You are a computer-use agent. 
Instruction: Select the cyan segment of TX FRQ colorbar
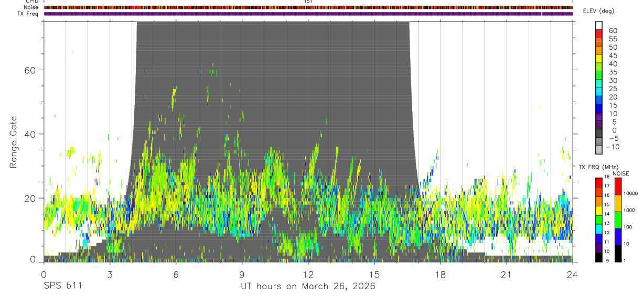tap(599, 229)
